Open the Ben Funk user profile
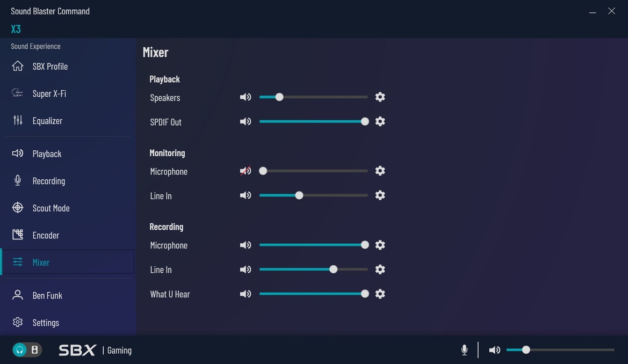Viewport: 628px width, 364px height. pyautogui.click(x=68, y=295)
